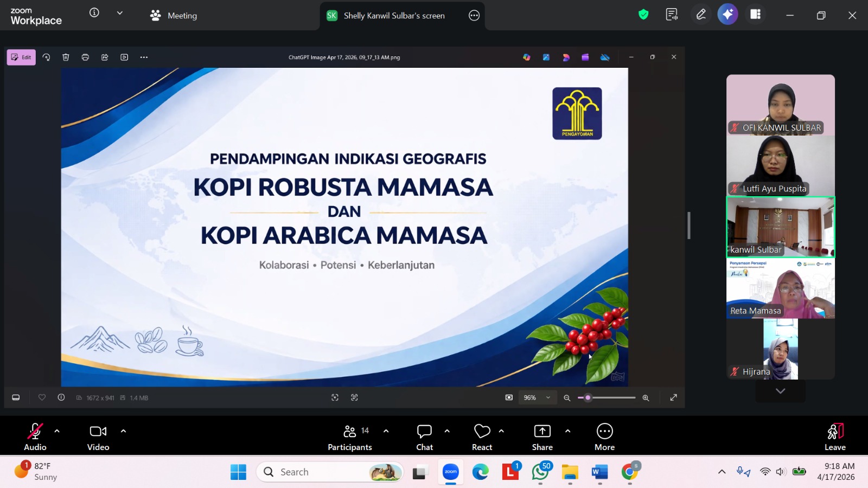Expand video options arrow next to Video

pos(123,431)
